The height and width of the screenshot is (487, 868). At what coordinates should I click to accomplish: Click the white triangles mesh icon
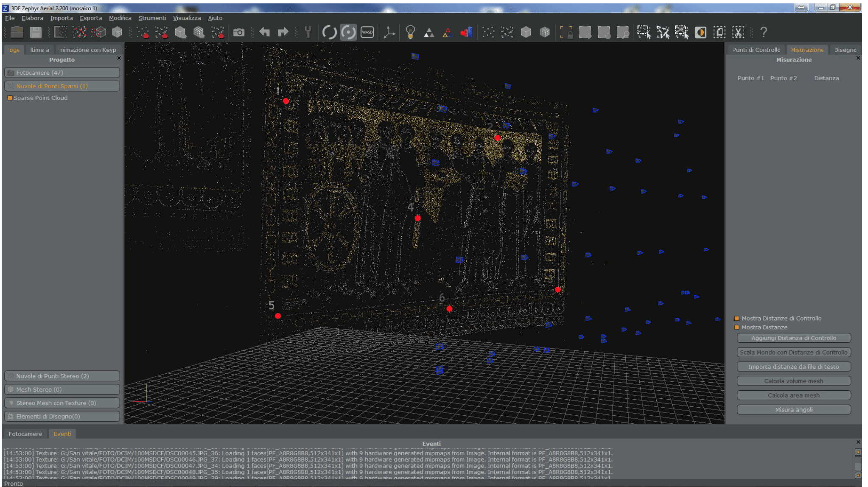pyautogui.click(x=429, y=33)
